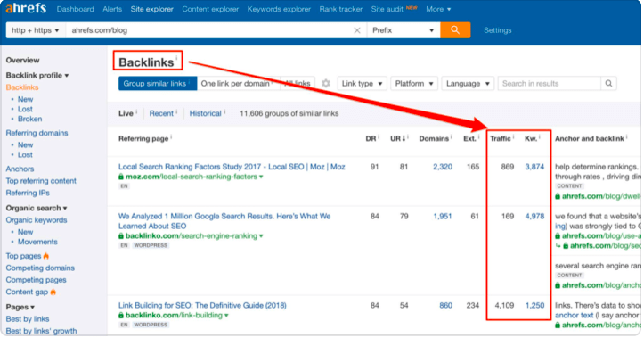
Task: Clear the URL field with the X icon
Action: [x=357, y=30]
